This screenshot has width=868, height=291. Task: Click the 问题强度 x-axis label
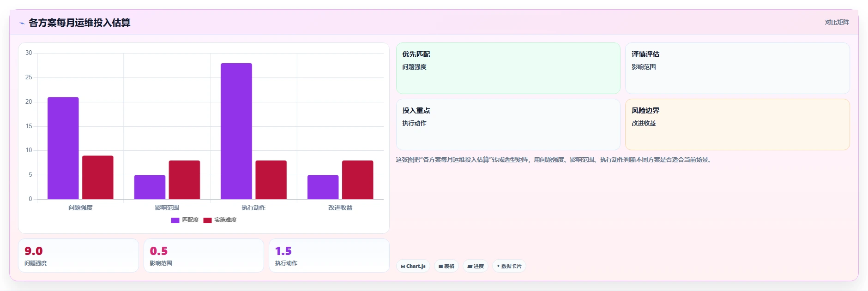tap(80, 208)
